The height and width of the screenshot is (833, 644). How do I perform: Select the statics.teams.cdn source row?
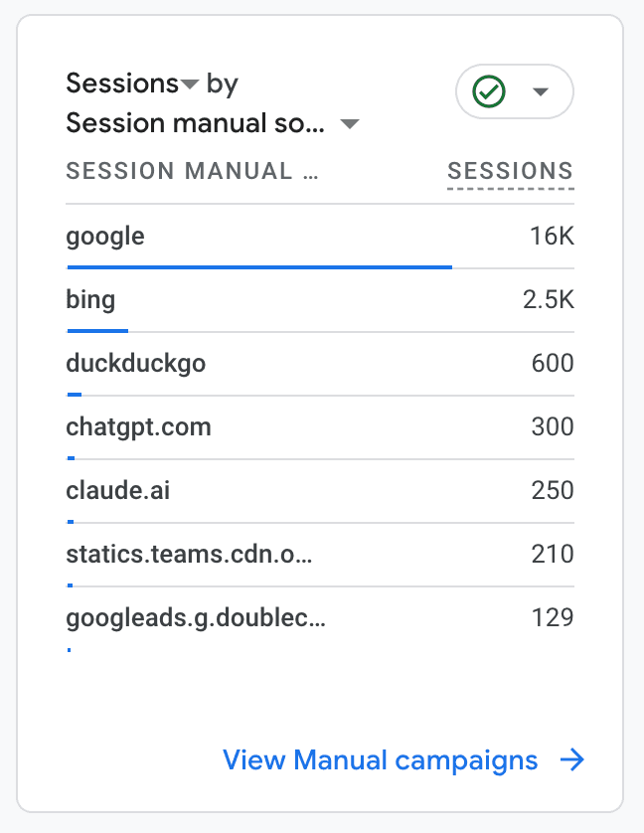[x=189, y=555]
